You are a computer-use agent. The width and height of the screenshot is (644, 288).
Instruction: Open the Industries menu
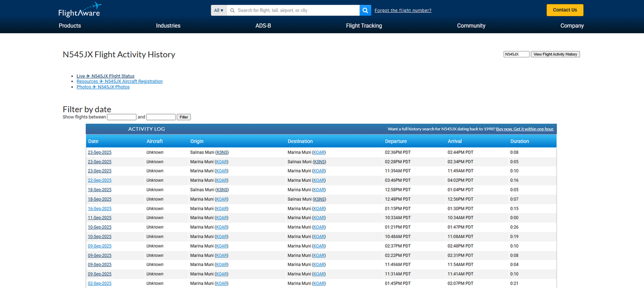[x=168, y=25]
